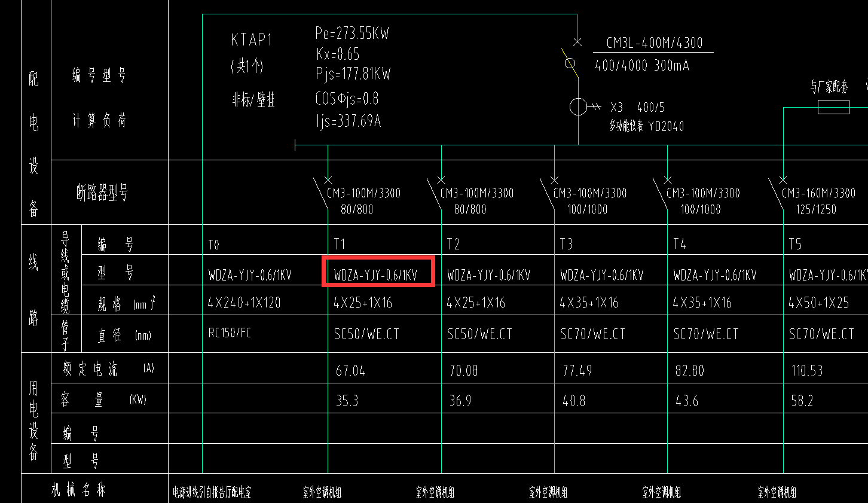
Task: Click the rectangular device symbol under 与厂家配套
Action: 833,108
